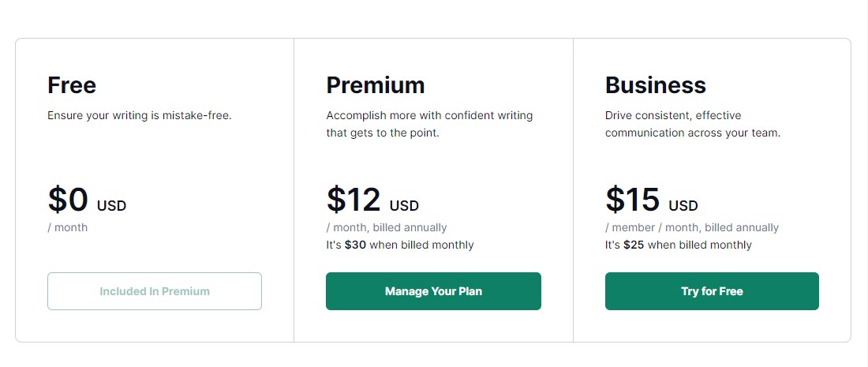
Task: Open Manage Your Plan
Action: 433,291
